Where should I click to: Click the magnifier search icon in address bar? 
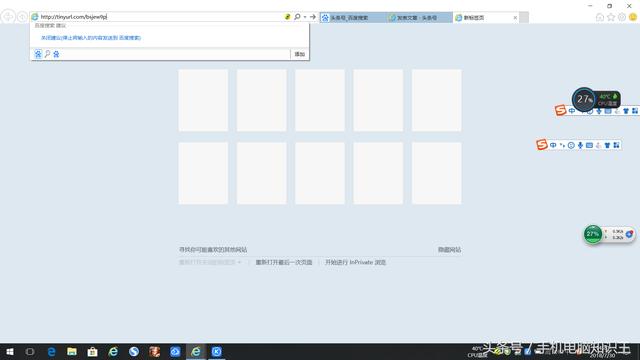[x=297, y=17]
